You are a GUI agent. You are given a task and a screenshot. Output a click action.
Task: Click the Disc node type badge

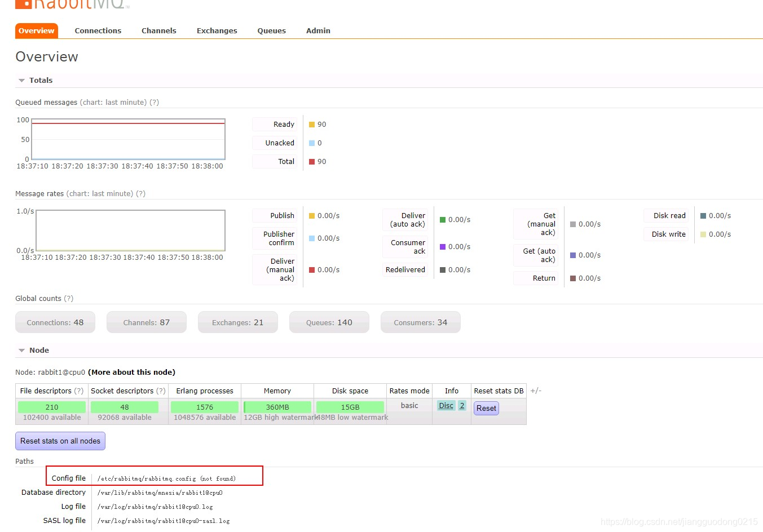coord(446,405)
